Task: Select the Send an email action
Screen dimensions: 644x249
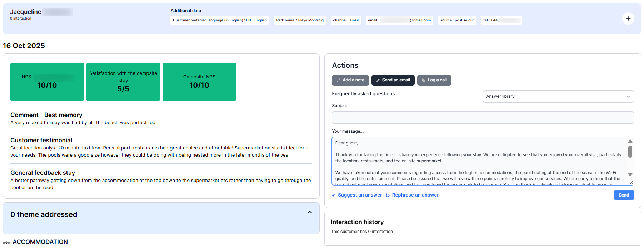Action: (x=393, y=80)
